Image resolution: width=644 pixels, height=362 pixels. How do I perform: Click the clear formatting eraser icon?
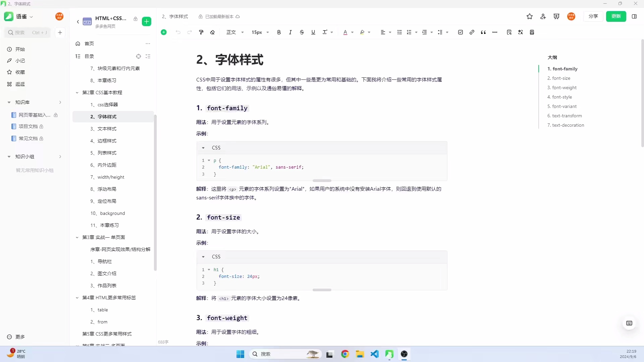point(212,32)
